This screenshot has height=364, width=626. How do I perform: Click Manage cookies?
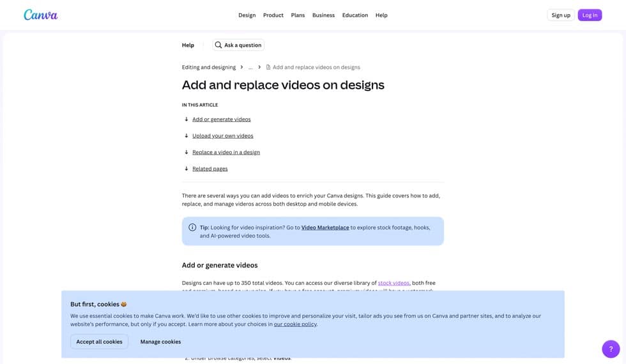(x=160, y=342)
